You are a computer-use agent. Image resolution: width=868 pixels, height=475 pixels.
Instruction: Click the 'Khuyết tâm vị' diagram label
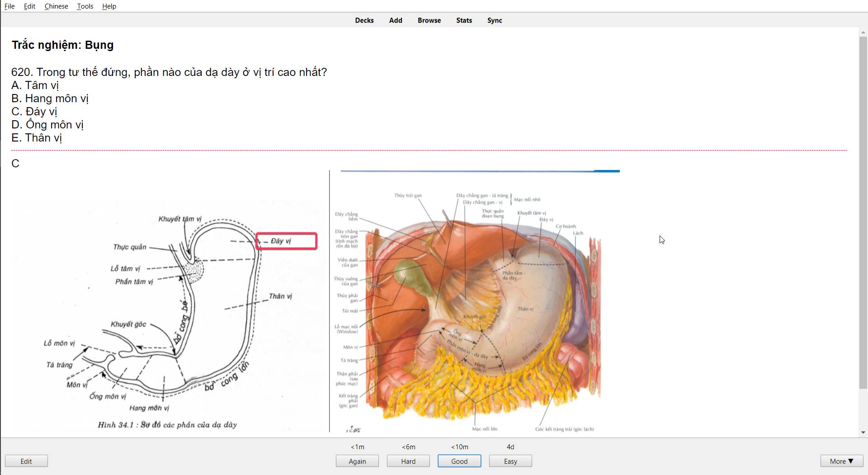pyautogui.click(x=179, y=219)
